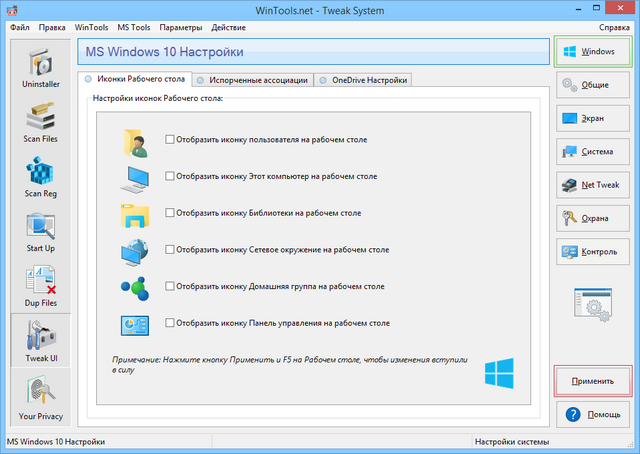The height and width of the screenshot is (454, 640).
Task: Switch to OneDrive Настройки tab
Action: tap(362, 80)
